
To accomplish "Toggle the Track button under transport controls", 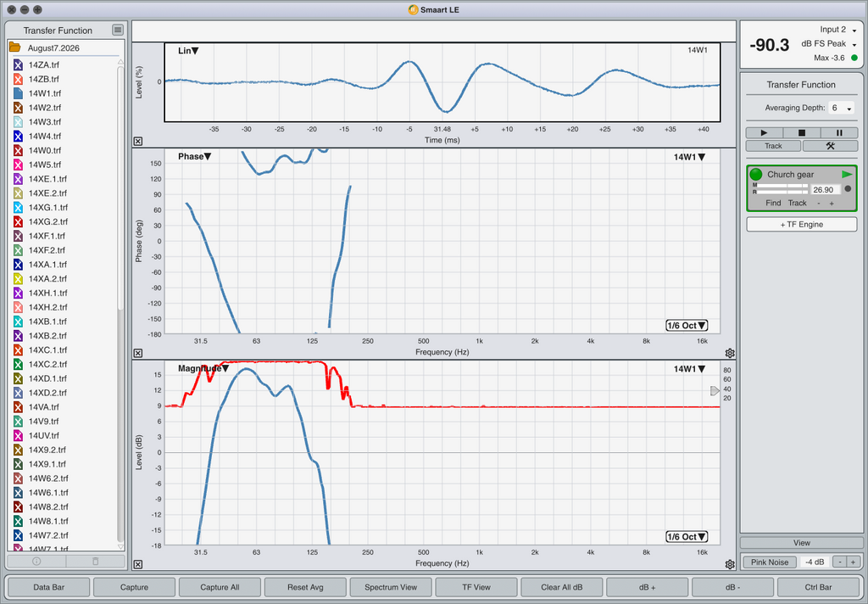I will pos(773,146).
